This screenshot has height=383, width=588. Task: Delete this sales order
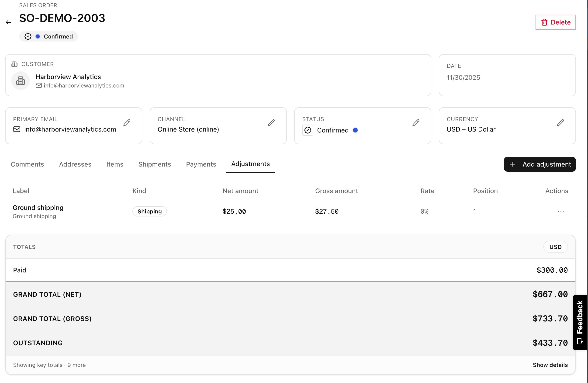(555, 22)
